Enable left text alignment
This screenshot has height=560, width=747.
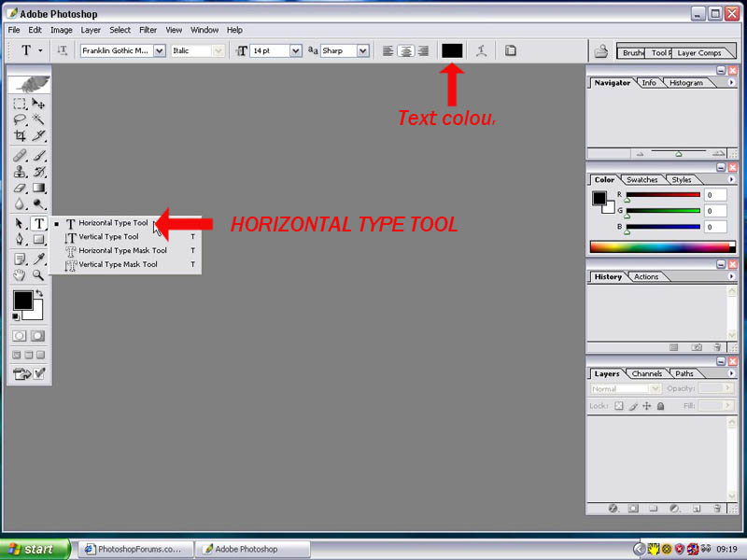(x=388, y=51)
